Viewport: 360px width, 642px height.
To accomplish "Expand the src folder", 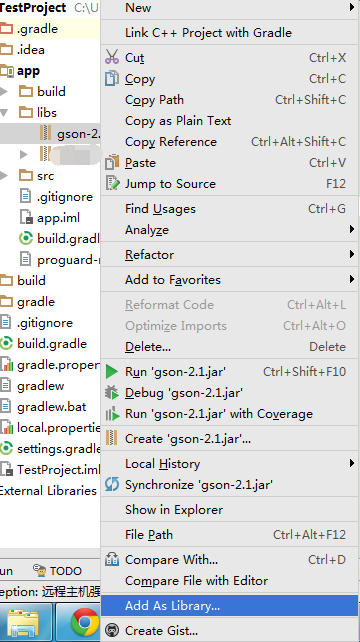I will click(4, 176).
